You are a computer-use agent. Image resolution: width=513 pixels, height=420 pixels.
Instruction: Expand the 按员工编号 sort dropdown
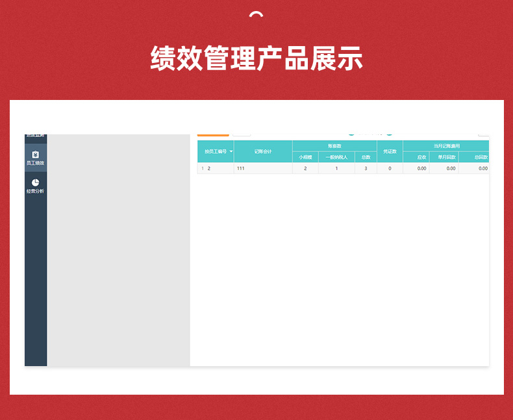coord(231,151)
